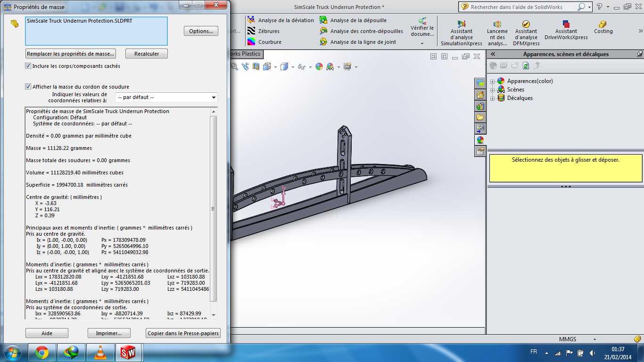
Task: Open display style dropdown arrow
Action: (293, 67)
